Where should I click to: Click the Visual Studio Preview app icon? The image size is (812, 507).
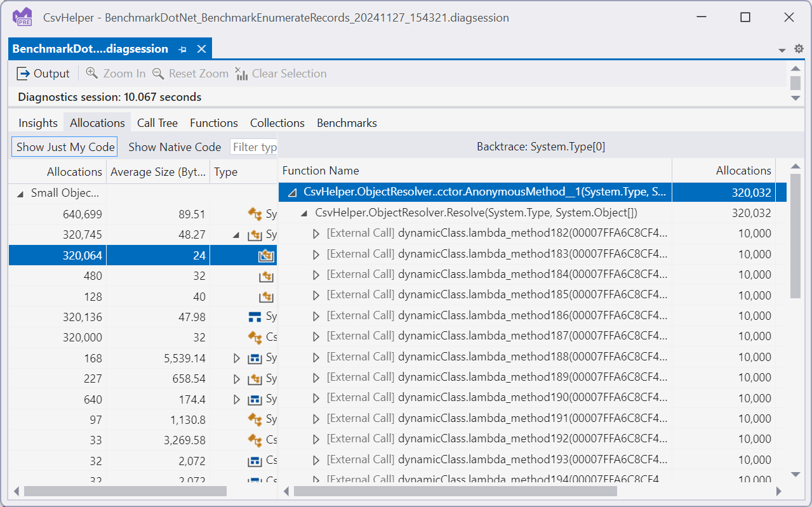pos(23,17)
